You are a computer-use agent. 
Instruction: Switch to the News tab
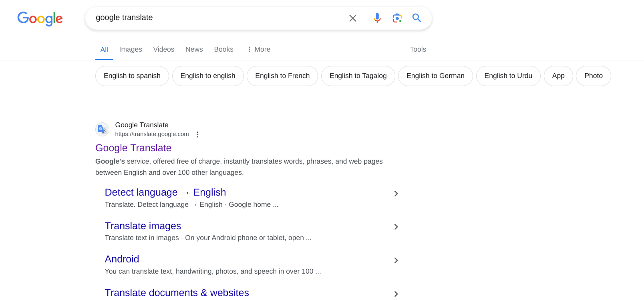[194, 49]
